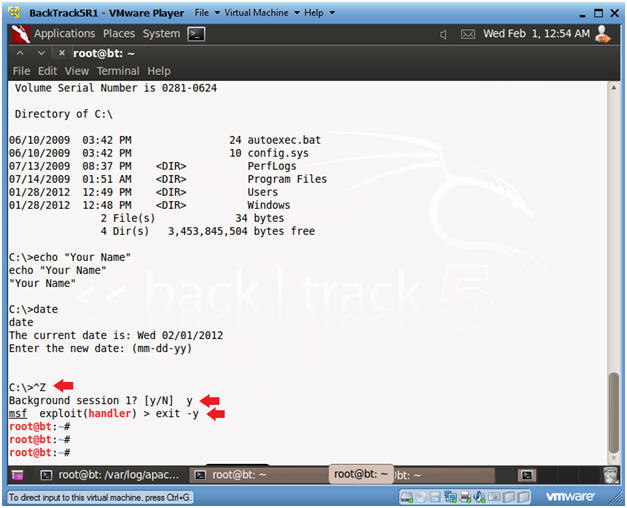Screen dimensions: 627x508
Task: Click the VMware network adapter status icon
Action: [x=450, y=497]
